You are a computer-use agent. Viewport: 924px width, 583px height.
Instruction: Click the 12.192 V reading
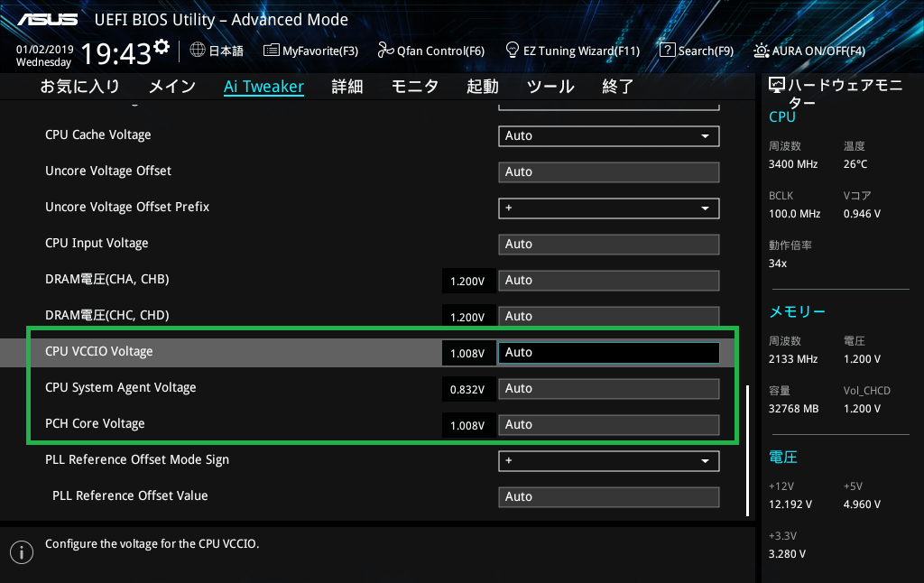(790, 504)
